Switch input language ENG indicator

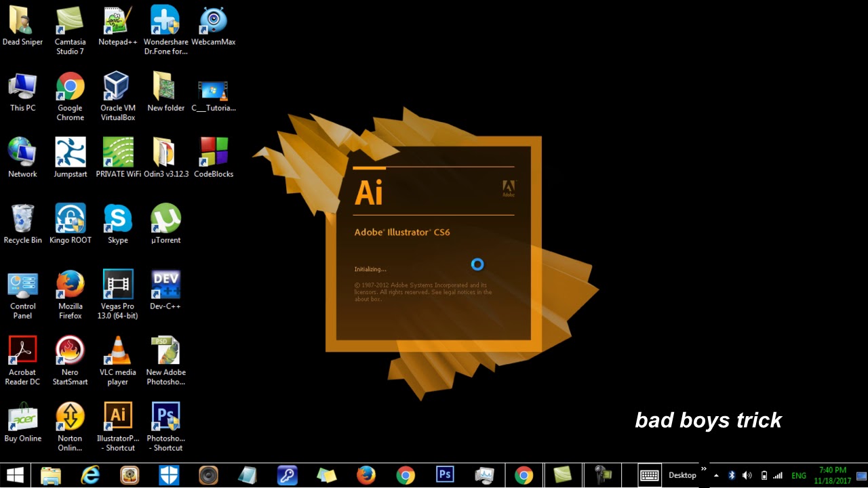pyautogui.click(x=799, y=476)
